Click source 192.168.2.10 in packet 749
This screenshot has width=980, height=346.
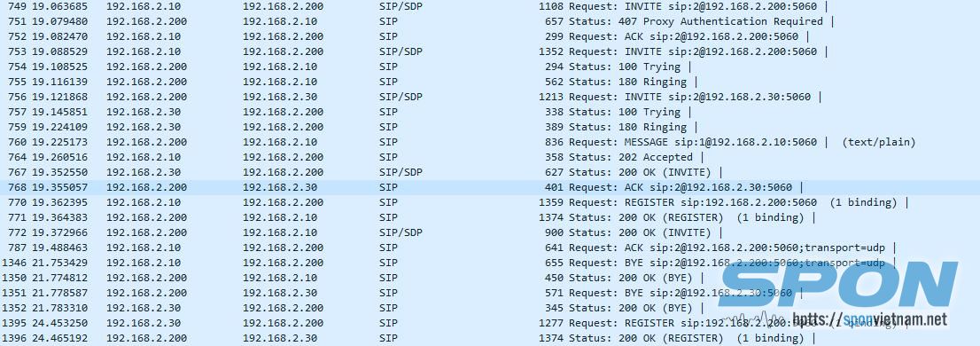tap(144, 6)
